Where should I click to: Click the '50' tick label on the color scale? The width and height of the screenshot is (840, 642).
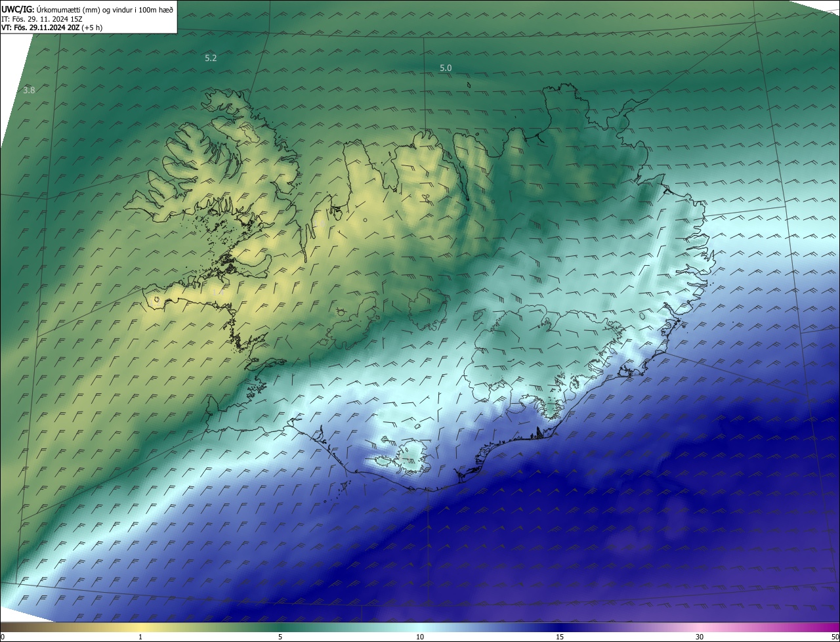tap(835, 637)
